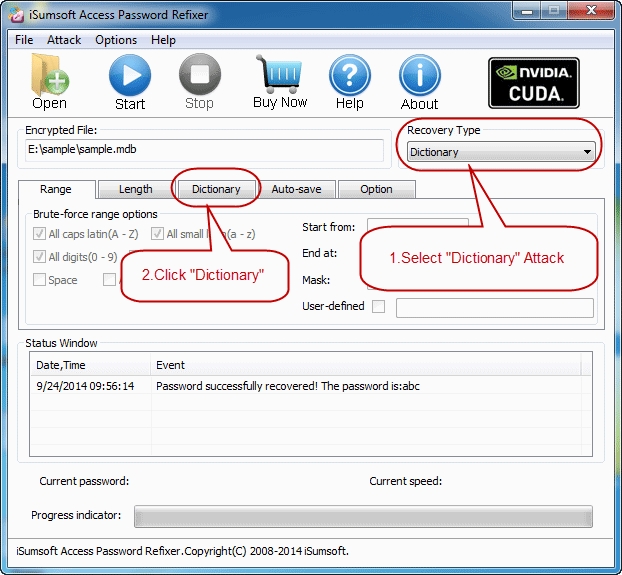Viewport: 622px width, 575px height.
Task: Click the copyright text in status bar
Action: [x=182, y=551]
